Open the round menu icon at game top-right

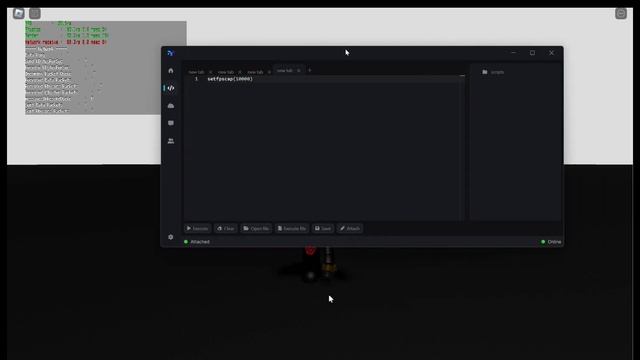[621, 13]
